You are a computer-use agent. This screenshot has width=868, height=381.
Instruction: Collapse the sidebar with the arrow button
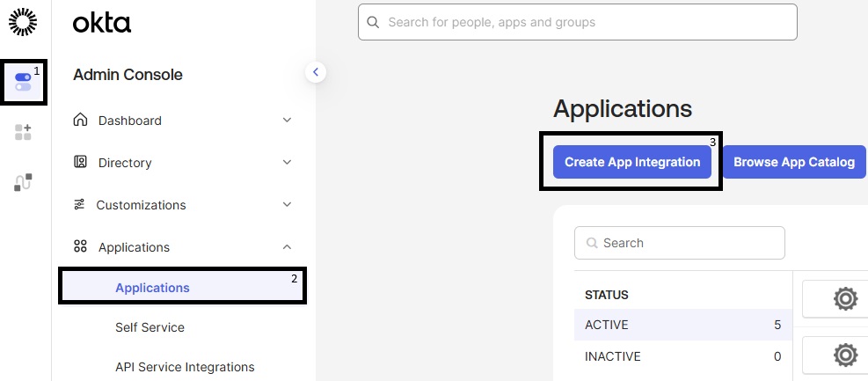coord(316,72)
